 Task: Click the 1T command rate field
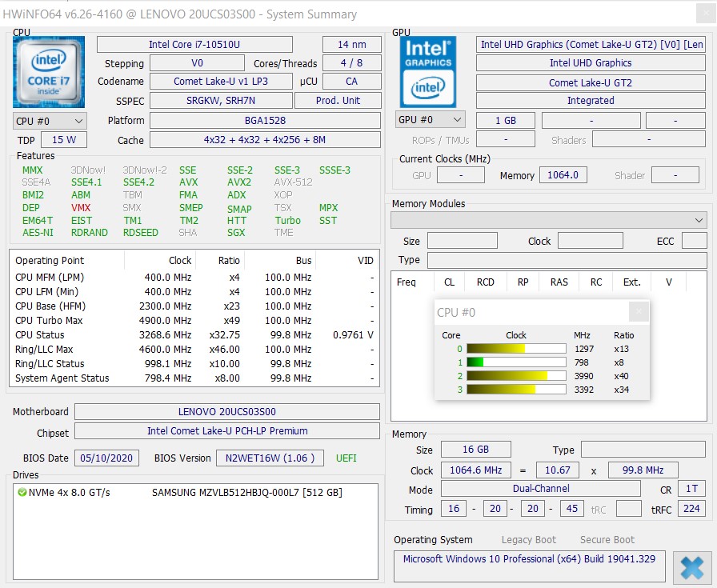[x=691, y=489]
